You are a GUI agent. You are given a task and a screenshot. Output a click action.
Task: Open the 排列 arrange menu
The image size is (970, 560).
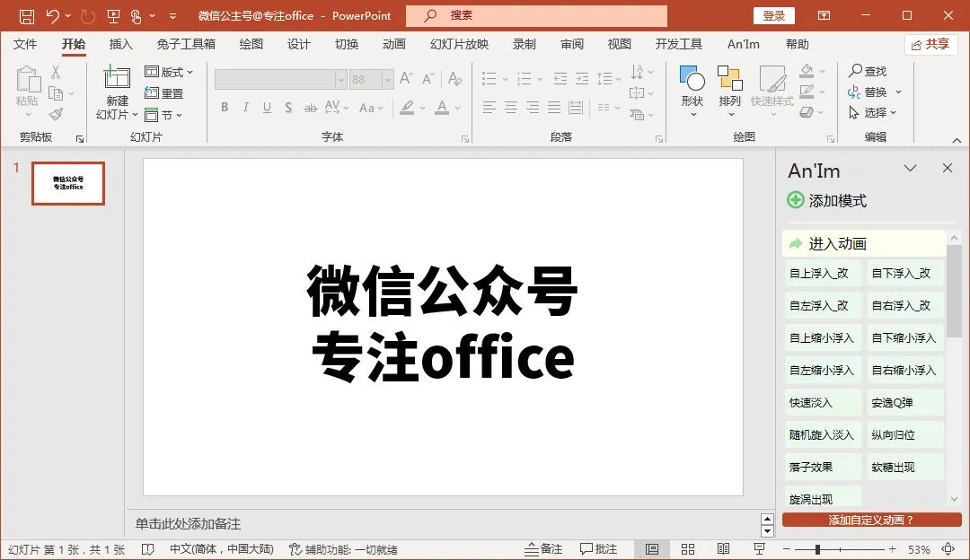730,91
